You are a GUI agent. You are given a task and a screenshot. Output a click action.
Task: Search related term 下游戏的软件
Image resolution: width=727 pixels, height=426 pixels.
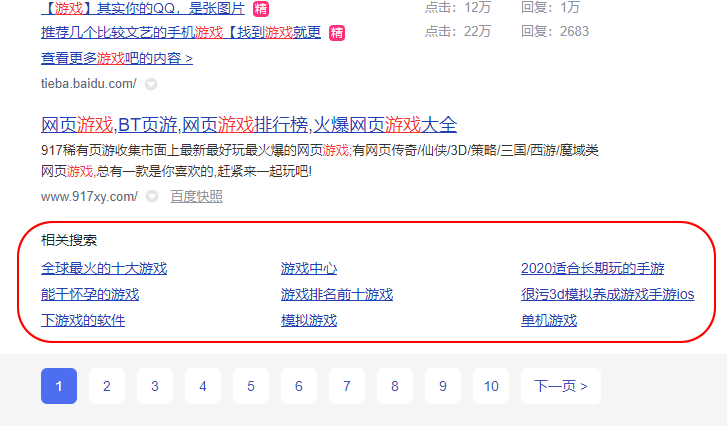click(x=83, y=320)
